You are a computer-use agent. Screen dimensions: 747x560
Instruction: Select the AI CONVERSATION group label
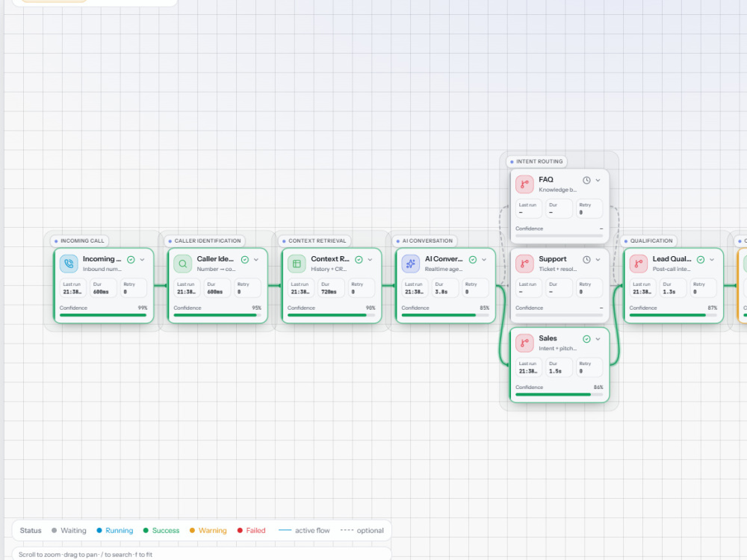click(425, 241)
